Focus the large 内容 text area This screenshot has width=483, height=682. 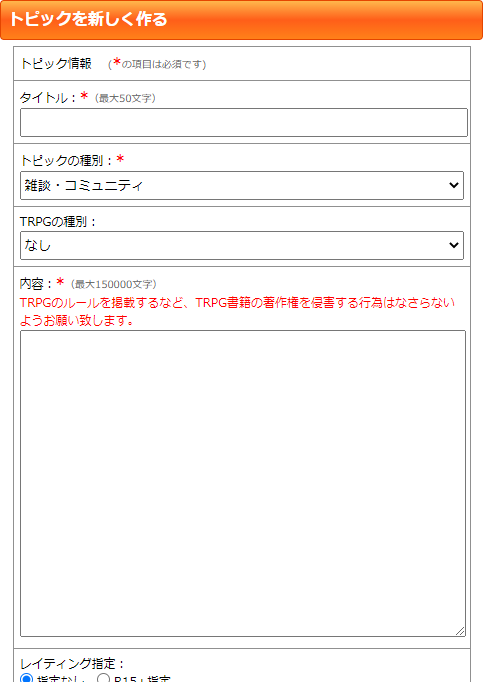pyautogui.click(x=243, y=483)
